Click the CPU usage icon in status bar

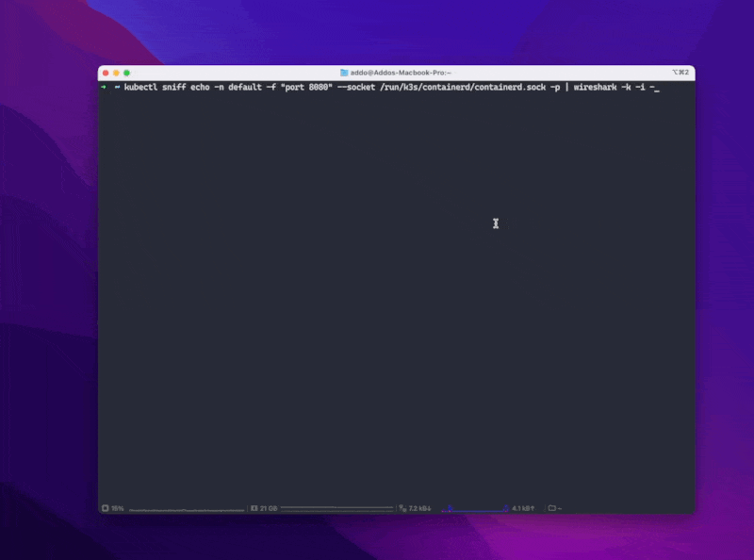[x=106, y=508]
